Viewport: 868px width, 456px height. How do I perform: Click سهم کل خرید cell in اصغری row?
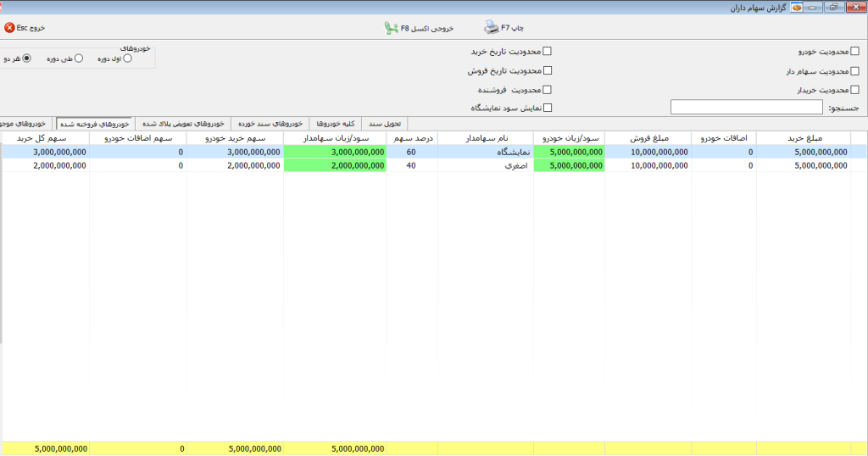coord(46,165)
